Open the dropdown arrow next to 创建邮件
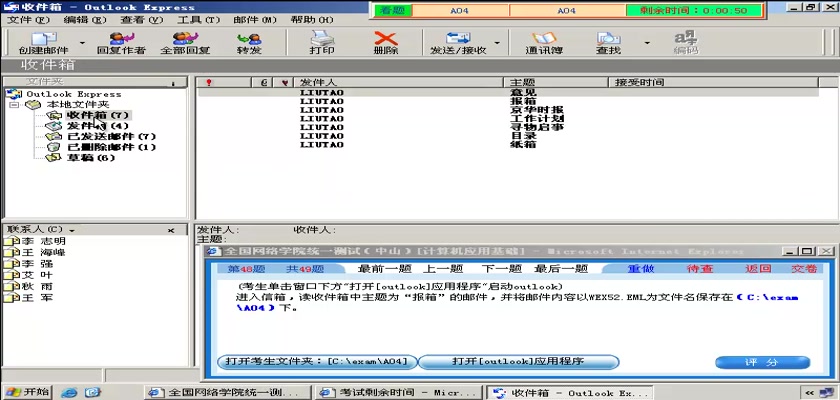The height and width of the screenshot is (400, 840). pos(82,43)
